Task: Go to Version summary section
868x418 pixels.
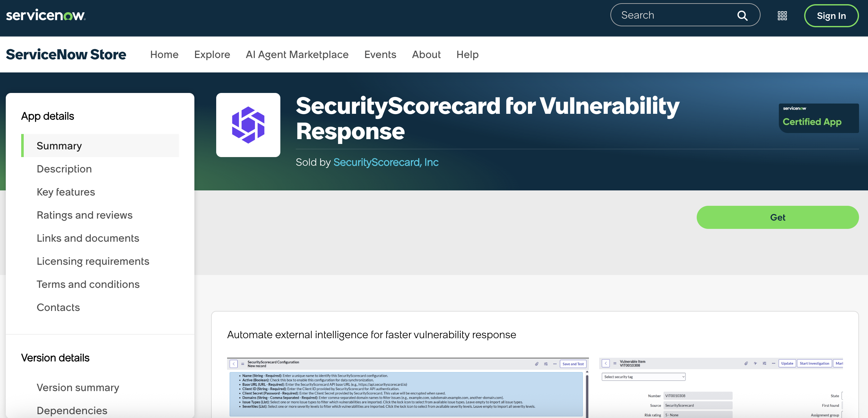Action: pyautogui.click(x=78, y=388)
